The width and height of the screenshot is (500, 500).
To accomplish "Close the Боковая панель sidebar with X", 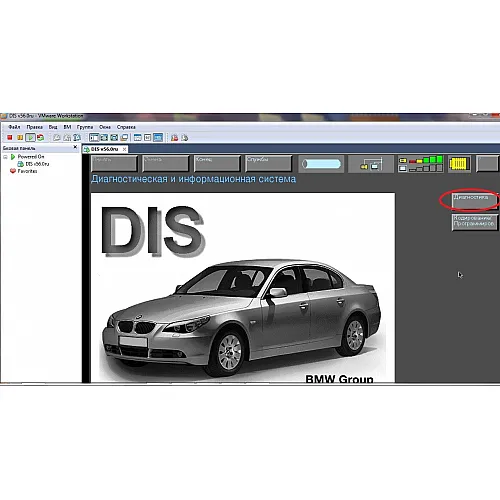I will tap(75, 147).
